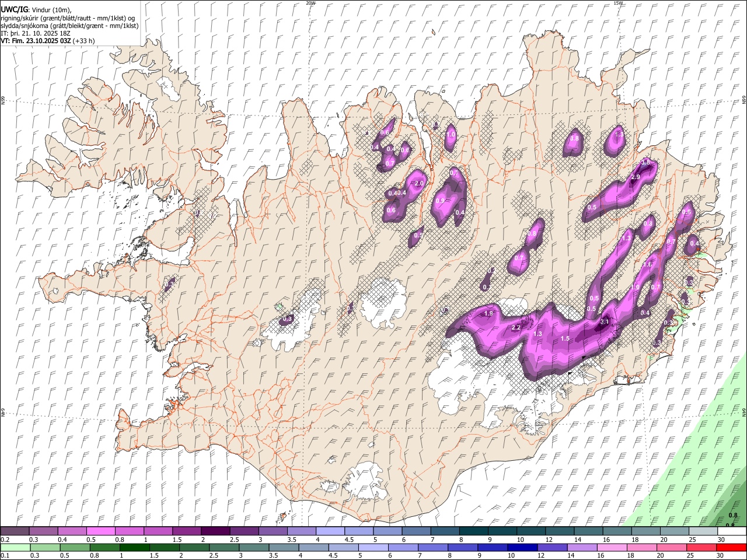Viewport: 747px width, 560px height.
Task: Click the 'UWC/IG' title text
Action: [14, 10]
